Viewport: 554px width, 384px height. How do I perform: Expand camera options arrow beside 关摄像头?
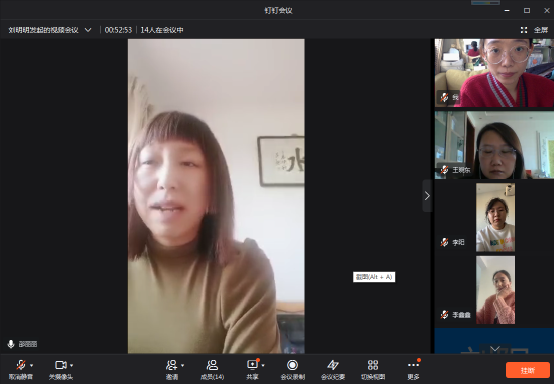72,365
